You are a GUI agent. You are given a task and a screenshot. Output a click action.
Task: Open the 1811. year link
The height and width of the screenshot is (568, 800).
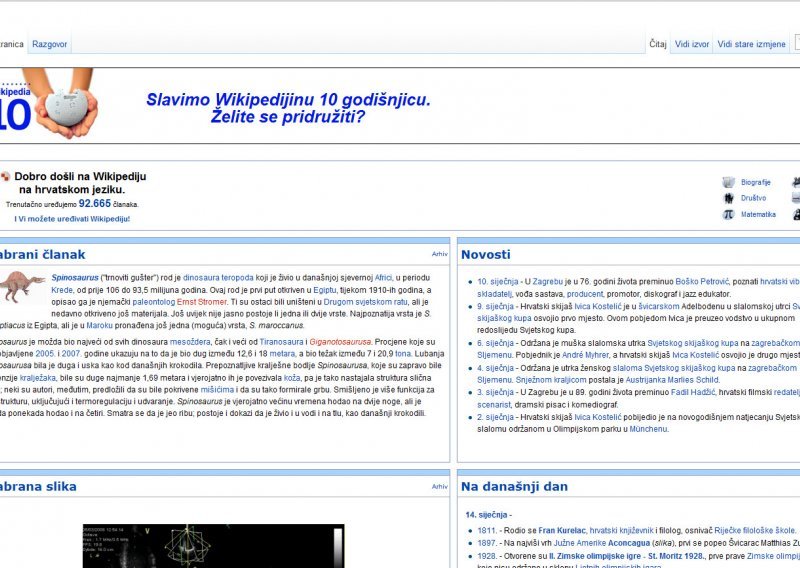tap(487, 530)
